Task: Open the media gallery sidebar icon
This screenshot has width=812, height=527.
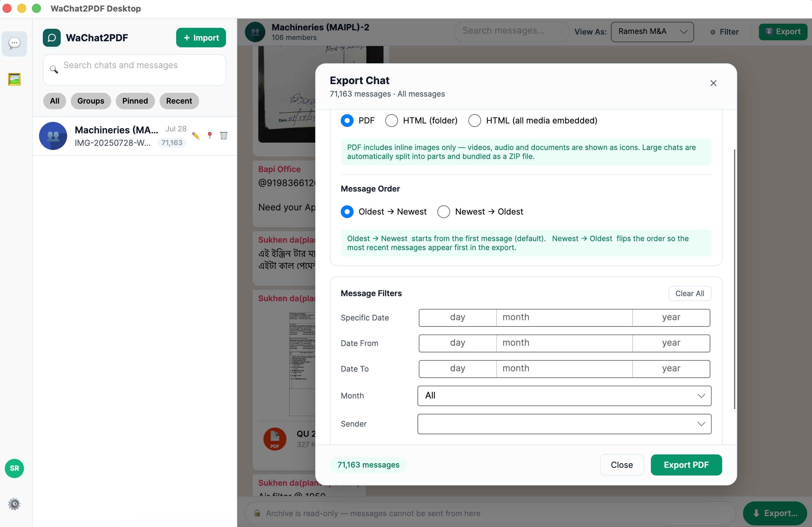Action: pyautogui.click(x=14, y=79)
